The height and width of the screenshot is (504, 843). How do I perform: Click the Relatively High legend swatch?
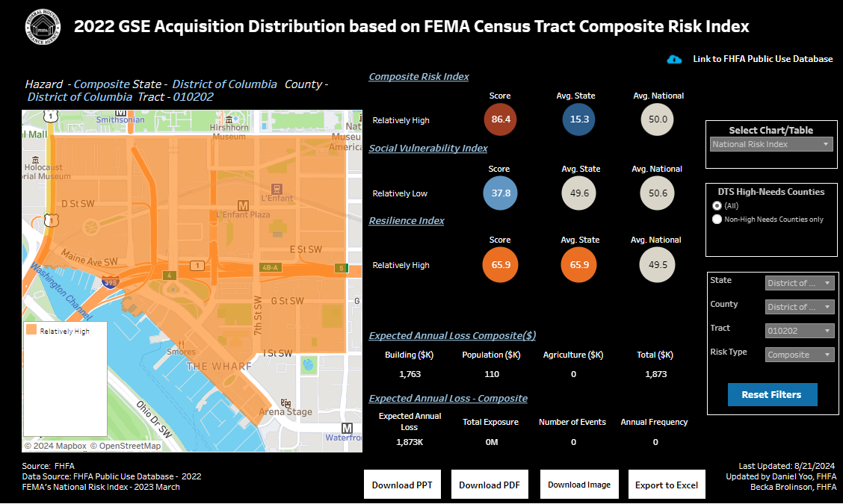[31, 330]
